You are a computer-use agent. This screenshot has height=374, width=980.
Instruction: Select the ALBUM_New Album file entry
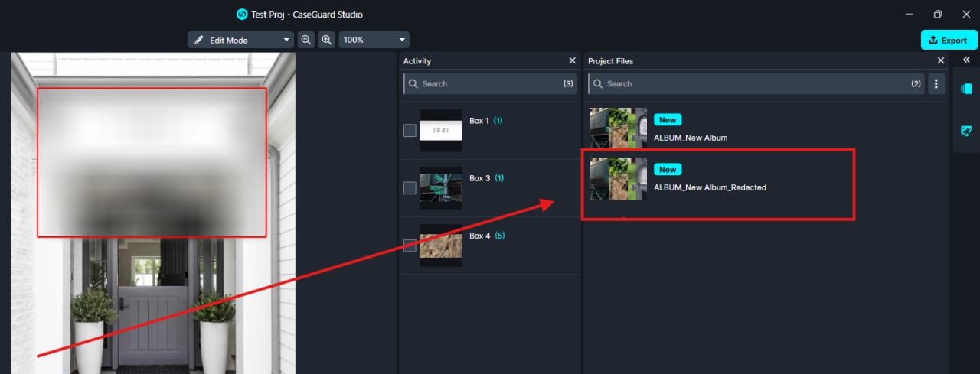click(690, 138)
